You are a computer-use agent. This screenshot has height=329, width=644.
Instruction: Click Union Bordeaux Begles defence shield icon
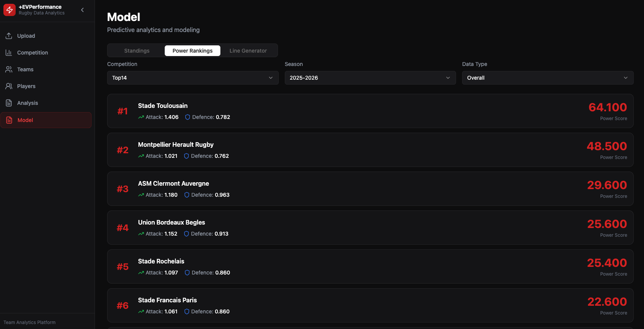tap(186, 234)
